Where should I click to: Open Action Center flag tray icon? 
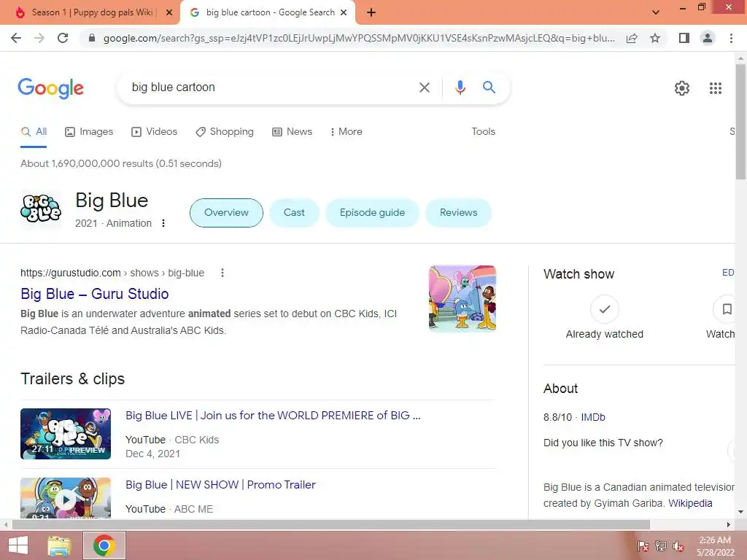click(x=643, y=545)
